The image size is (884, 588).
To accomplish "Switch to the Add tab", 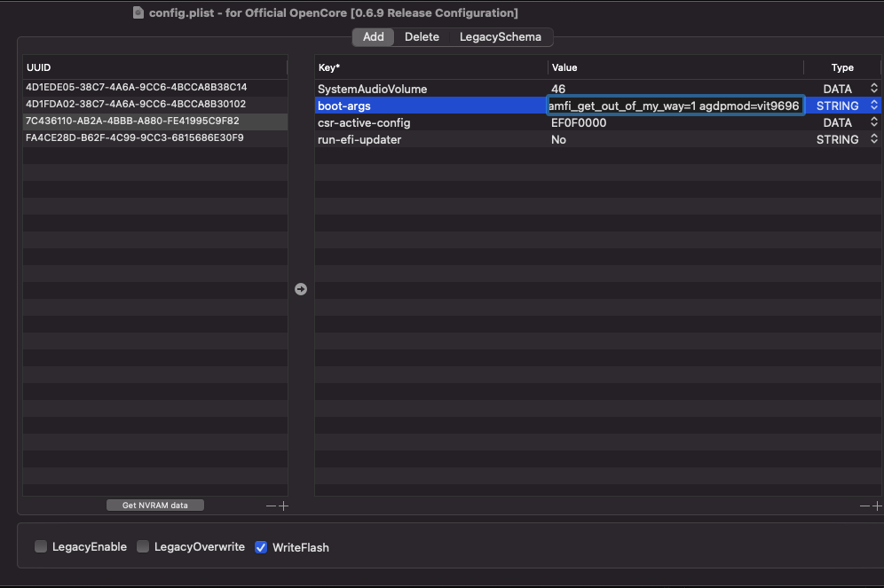I will pyautogui.click(x=374, y=36).
